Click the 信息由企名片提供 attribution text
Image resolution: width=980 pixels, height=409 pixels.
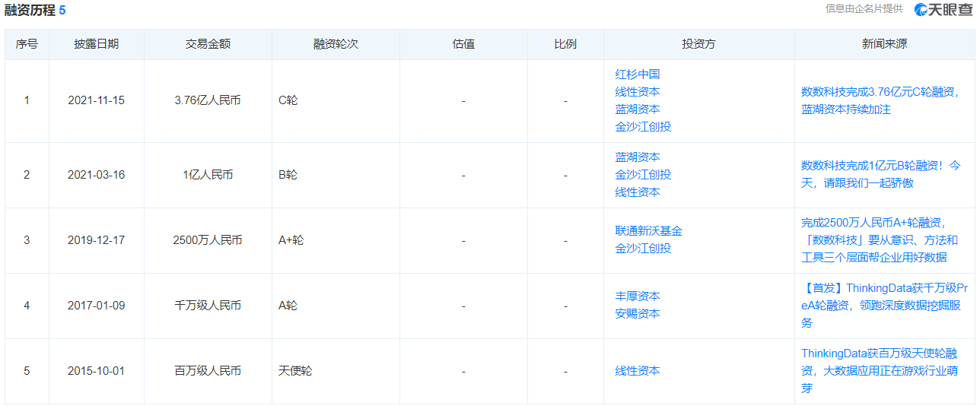point(864,8)
